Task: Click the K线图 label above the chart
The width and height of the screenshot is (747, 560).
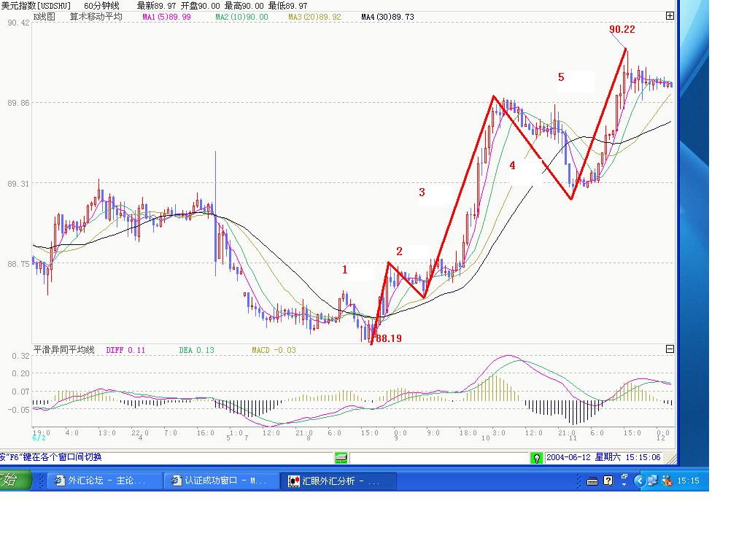Action: tap(44, 17)
